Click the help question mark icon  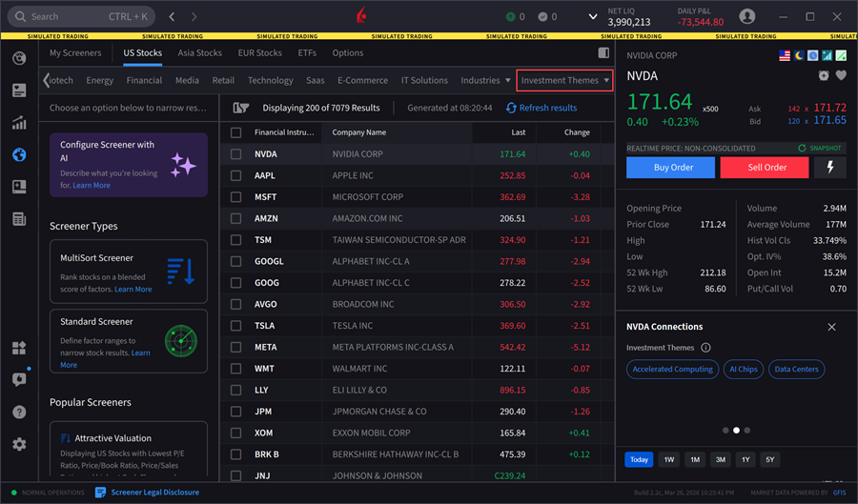[x=19, y=413]
